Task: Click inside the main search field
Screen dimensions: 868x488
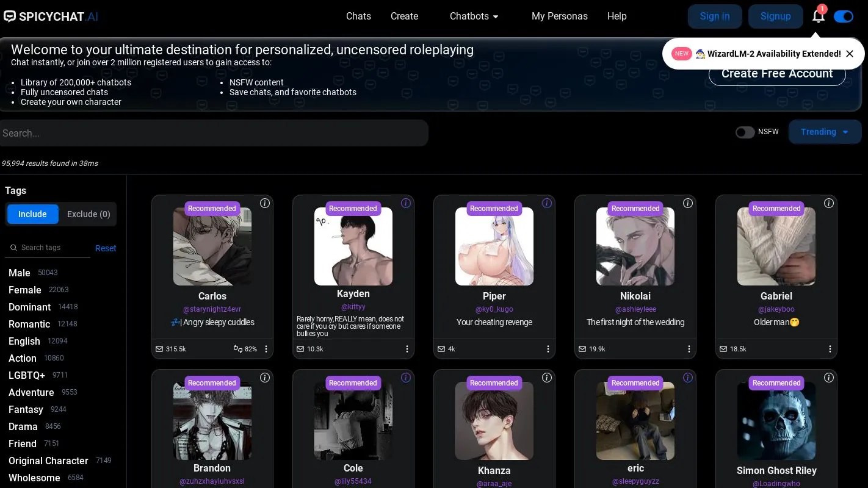Action: tap(214, 133)
